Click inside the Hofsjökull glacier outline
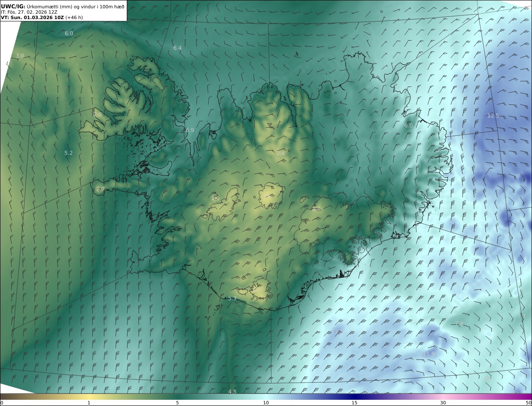The height and width of the screenshot is (406, 532). point(271,196)
